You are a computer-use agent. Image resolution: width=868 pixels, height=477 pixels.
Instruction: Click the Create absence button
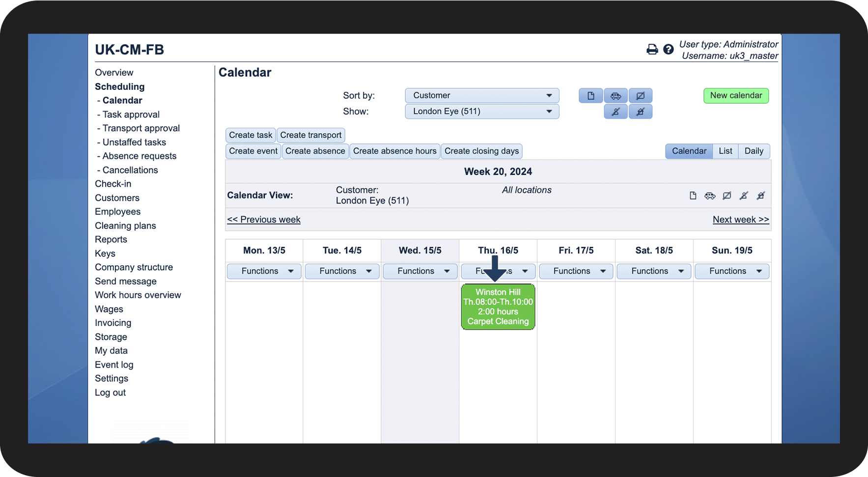click(x=315, y=151)
